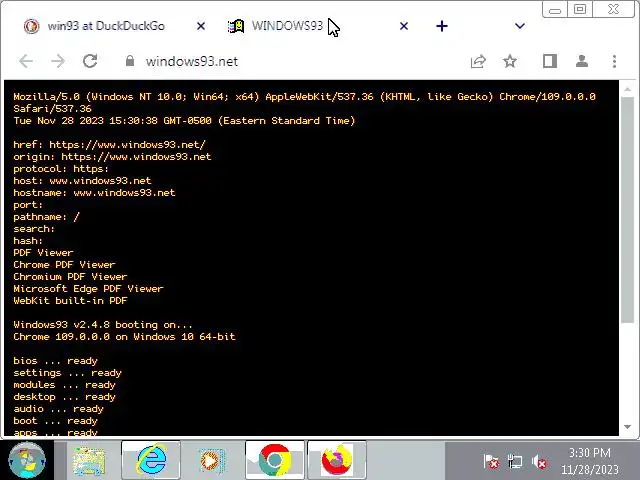Open a new tab with plus button

[x=442, y=26]
